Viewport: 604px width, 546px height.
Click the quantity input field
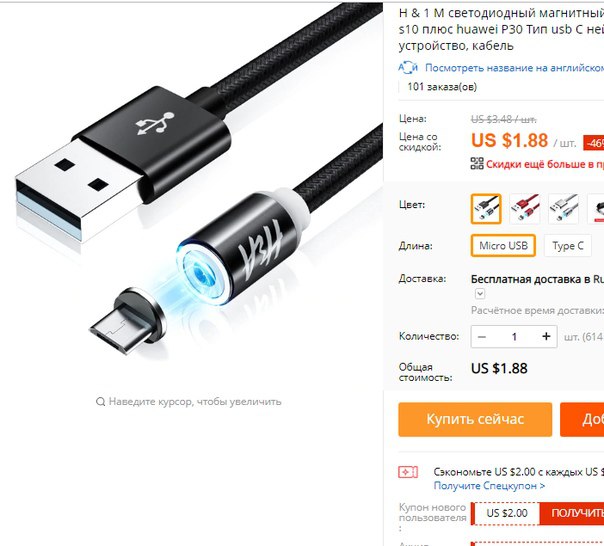click(x=514, y=336)
